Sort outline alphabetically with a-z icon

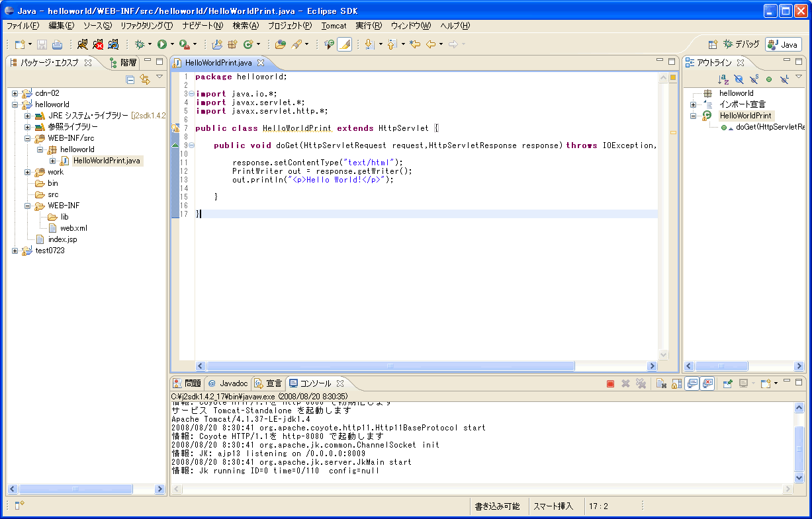(723, 79)
